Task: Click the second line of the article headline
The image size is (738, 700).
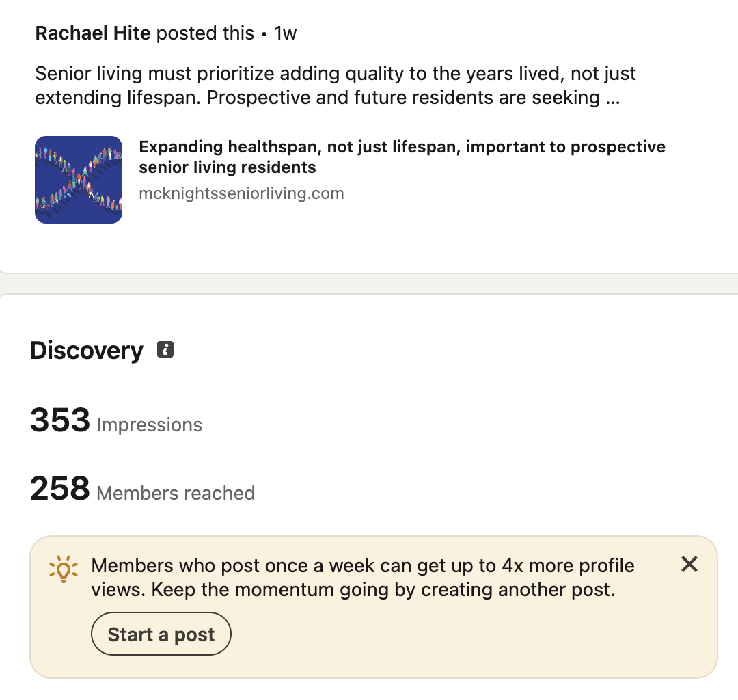Action: (x=228, y=167)
